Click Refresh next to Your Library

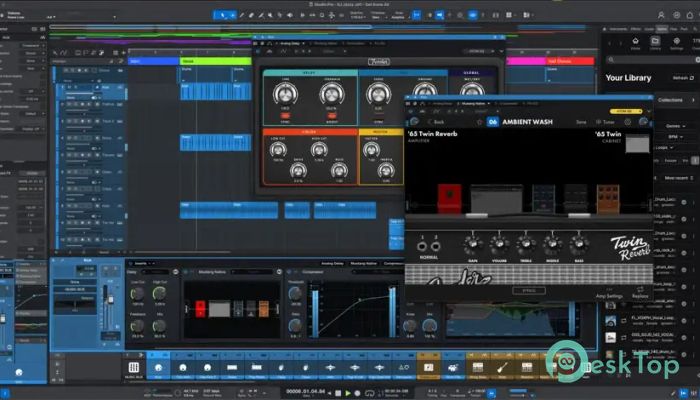click(x=683, y=78)
